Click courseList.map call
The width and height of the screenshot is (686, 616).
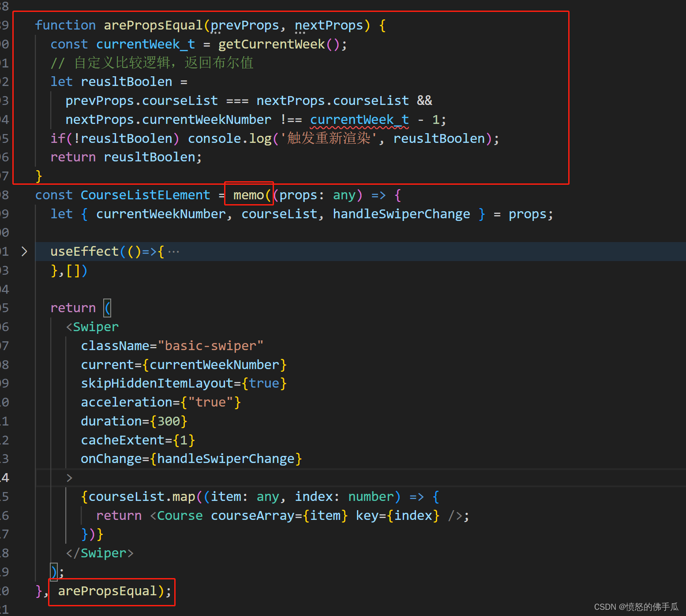click(x=142, y=497)
